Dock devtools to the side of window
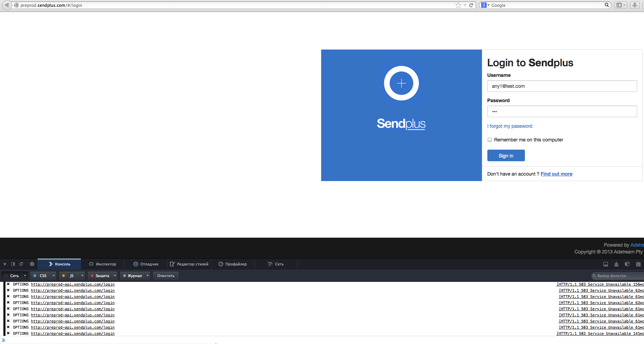 [13, 264]
